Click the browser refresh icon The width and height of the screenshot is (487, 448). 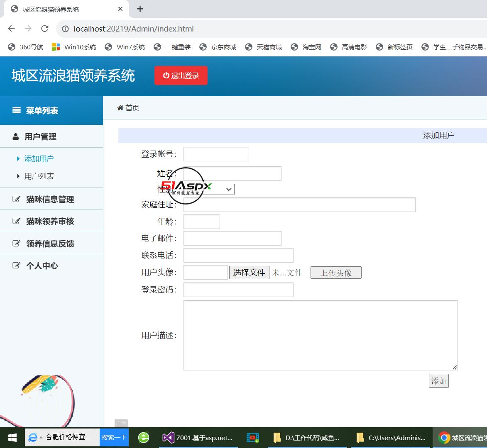tap(44, 29)
